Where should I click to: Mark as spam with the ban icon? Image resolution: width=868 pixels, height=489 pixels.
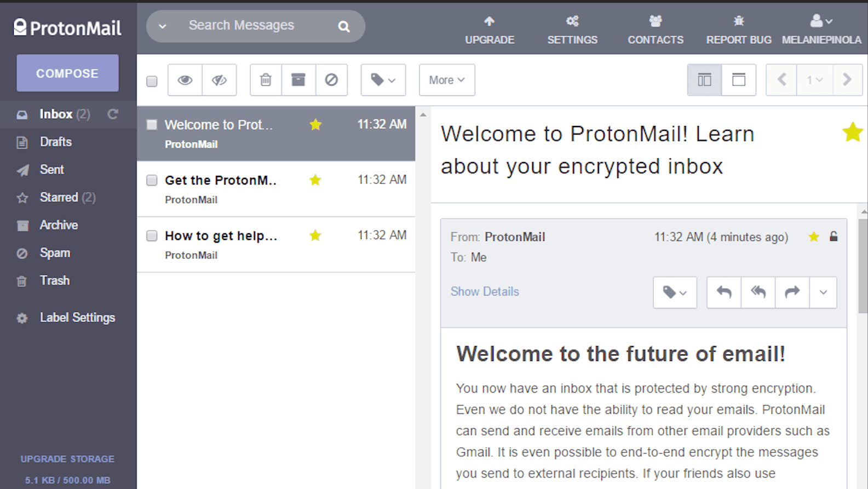[x=331, y=80]
